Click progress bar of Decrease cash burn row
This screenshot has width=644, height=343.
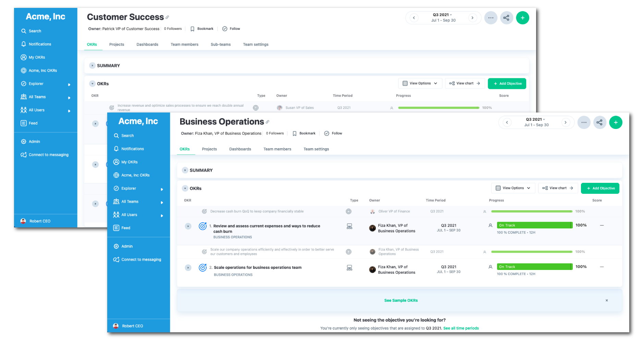[x=532, y=211]
